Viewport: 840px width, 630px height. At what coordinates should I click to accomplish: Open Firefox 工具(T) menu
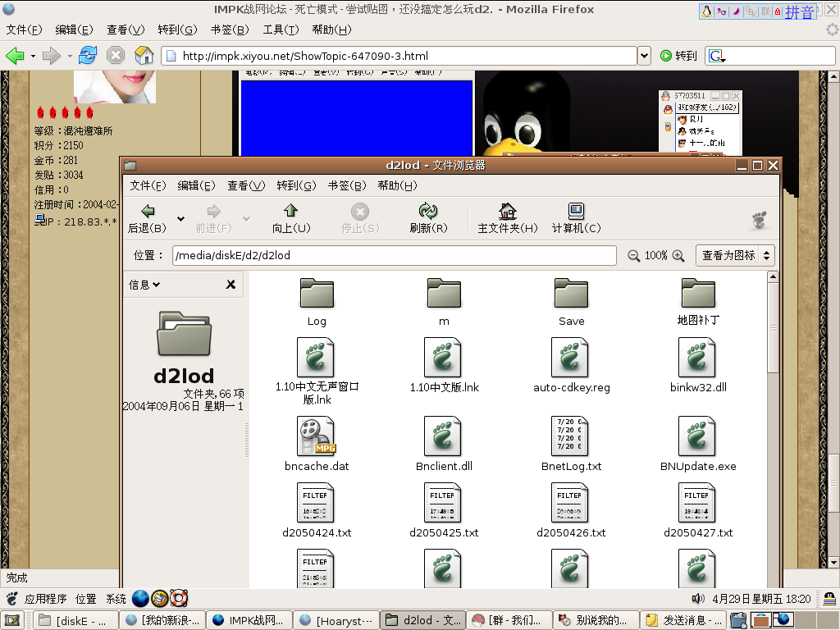coord(281,30)
